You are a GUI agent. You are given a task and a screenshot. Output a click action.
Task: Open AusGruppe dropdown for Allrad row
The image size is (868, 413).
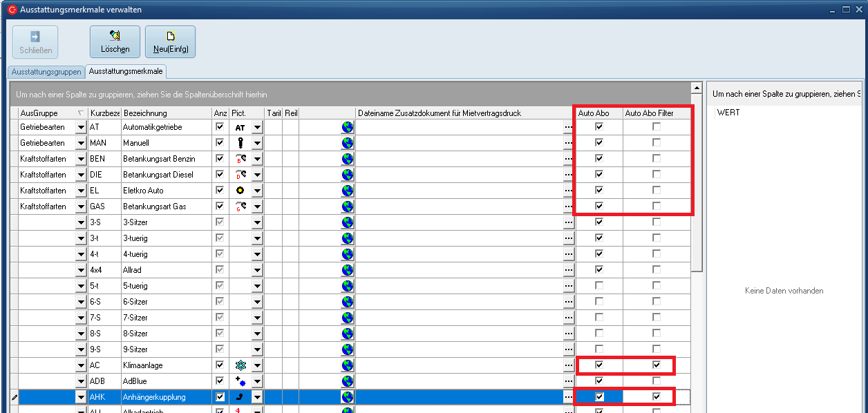click(81, 270)
